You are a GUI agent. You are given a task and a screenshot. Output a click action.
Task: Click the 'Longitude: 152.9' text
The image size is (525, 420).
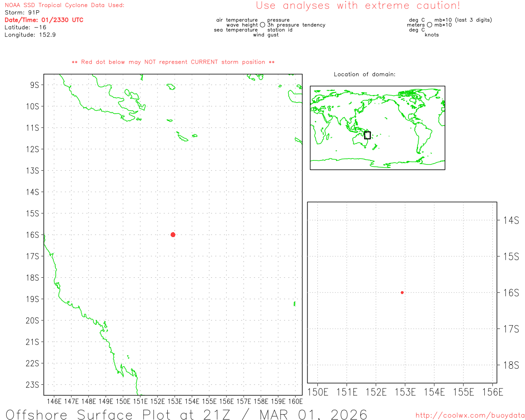[30, 35]
